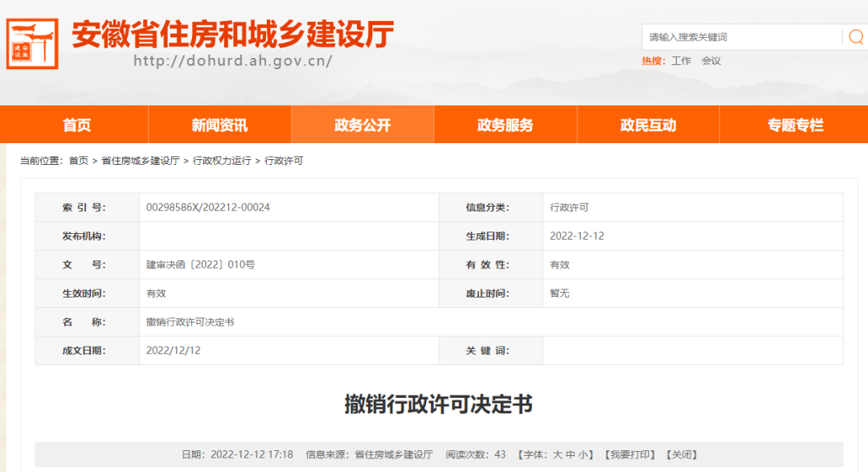Viewport: 868px width, 472px height.
Task: Click the hot search term 会议
Action: tap(711, 61)
